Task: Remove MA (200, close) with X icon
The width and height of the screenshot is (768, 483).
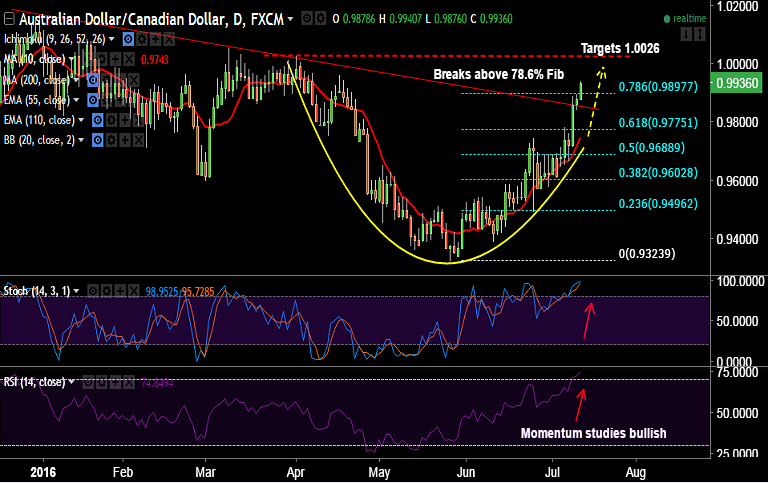Action: [x=133, y=80]
